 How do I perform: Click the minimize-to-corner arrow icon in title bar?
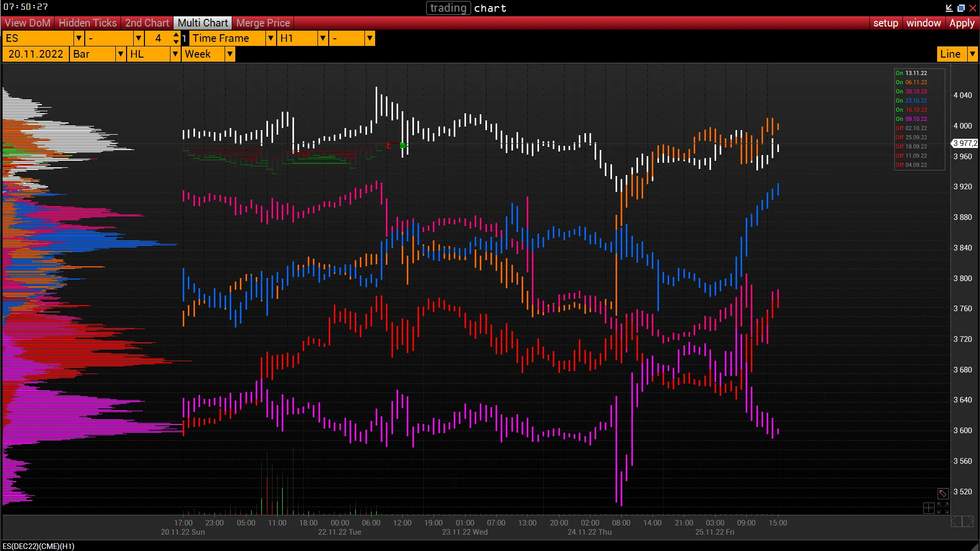949,8
